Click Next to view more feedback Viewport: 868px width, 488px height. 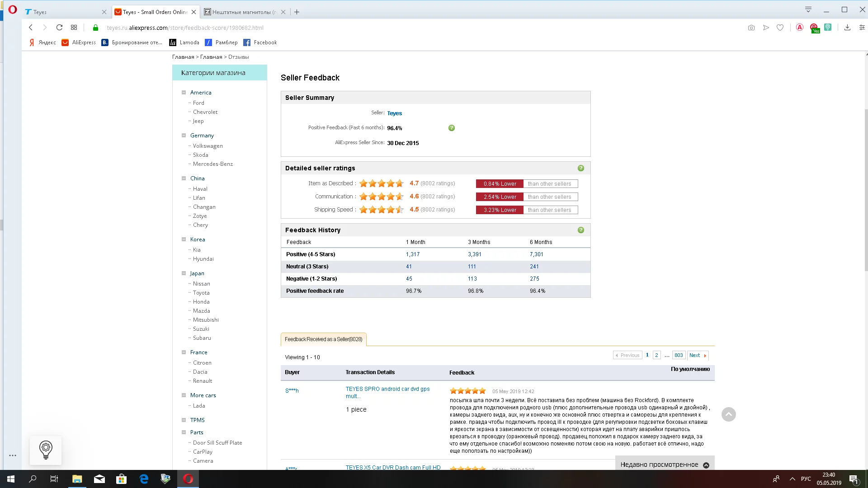pyautogui.click(x=698, y=355)
